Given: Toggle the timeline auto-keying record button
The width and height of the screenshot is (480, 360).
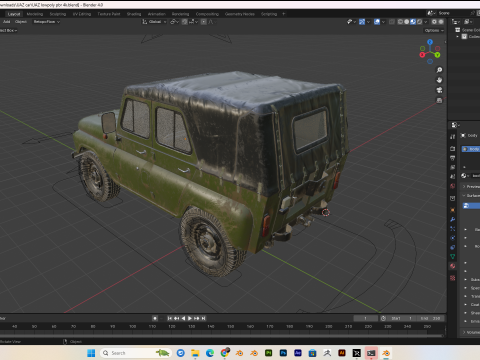Looking at the screenshot, I should click(x=155, y=318).
